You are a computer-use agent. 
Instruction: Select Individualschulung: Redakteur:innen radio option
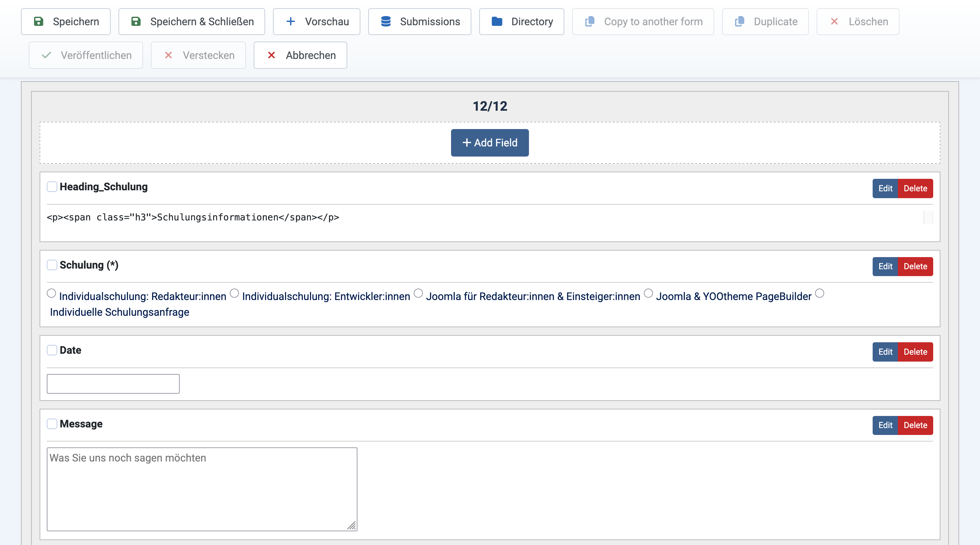51,293
